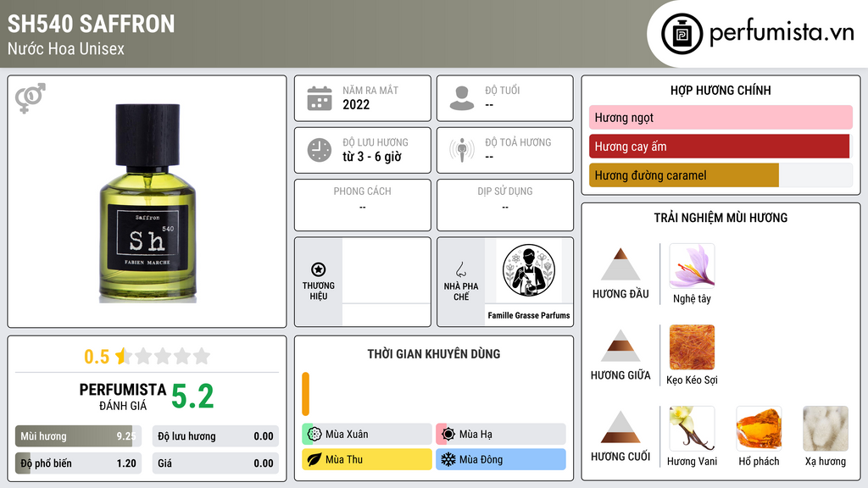Click the Mùi hương 9.25 score bar
This screenshot has width=868, height=488.
[x=78, y=436]
